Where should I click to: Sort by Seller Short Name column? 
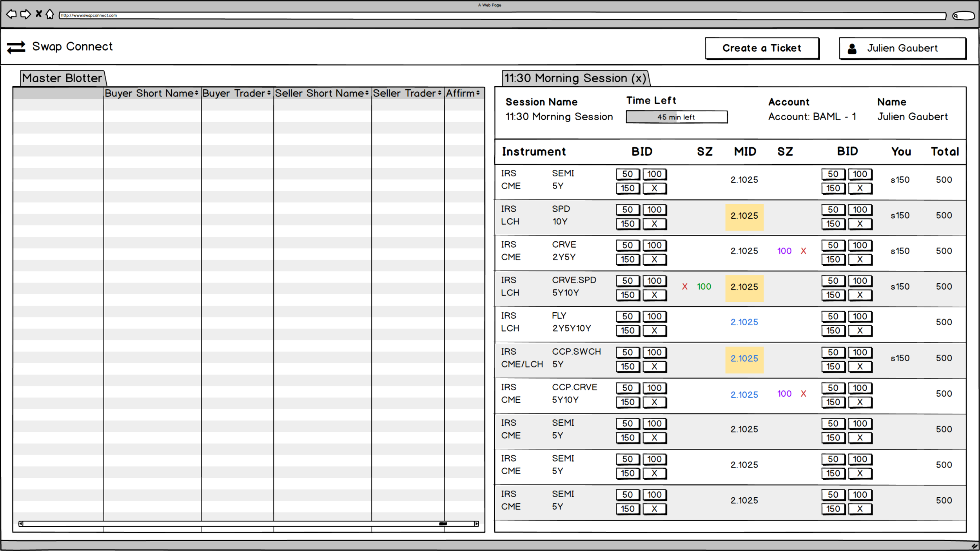(322, 93)
